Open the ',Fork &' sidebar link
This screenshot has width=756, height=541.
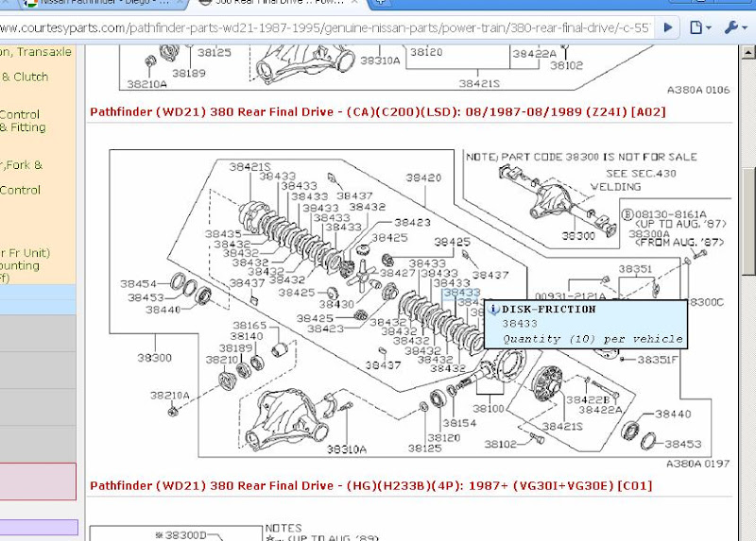click(x=22, y=165)
